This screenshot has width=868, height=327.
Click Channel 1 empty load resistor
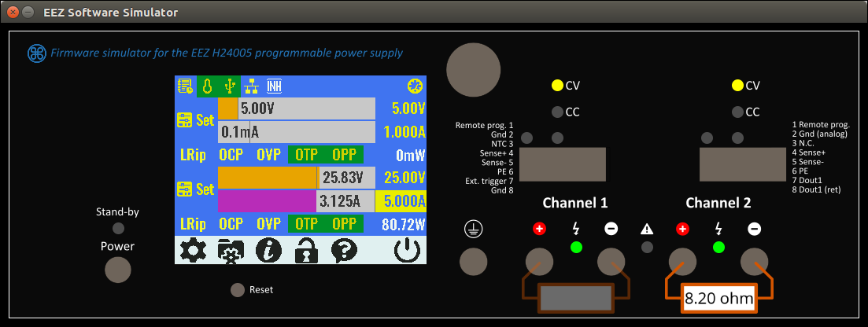click(x=576, y=298)
